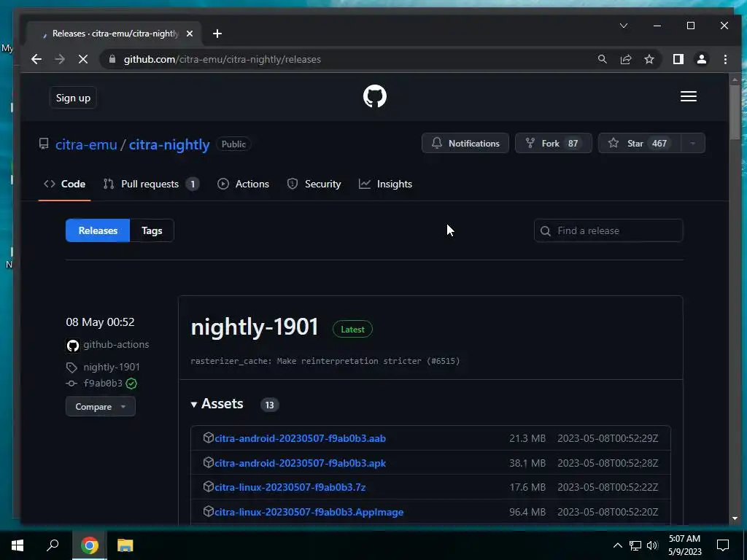Screen dimensions: 747x560
Task: Star the citra-nightly repository
Action: (639, 144)
